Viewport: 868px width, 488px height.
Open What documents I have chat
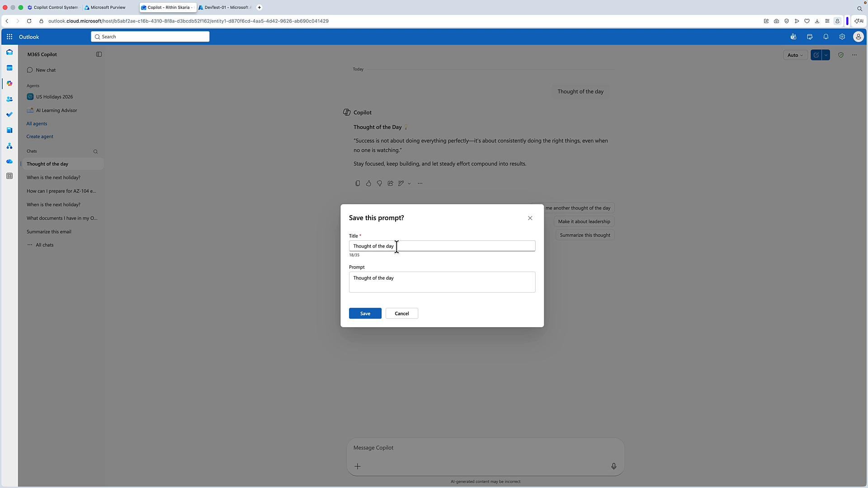pyautogui.click(x=62, y=218)
